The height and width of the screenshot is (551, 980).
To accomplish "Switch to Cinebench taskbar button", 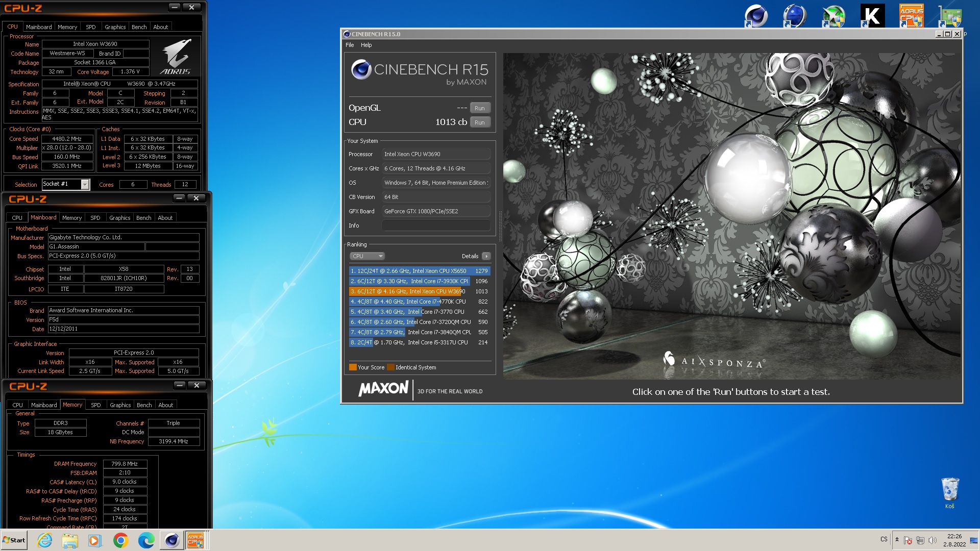I will tap(171, 540).
